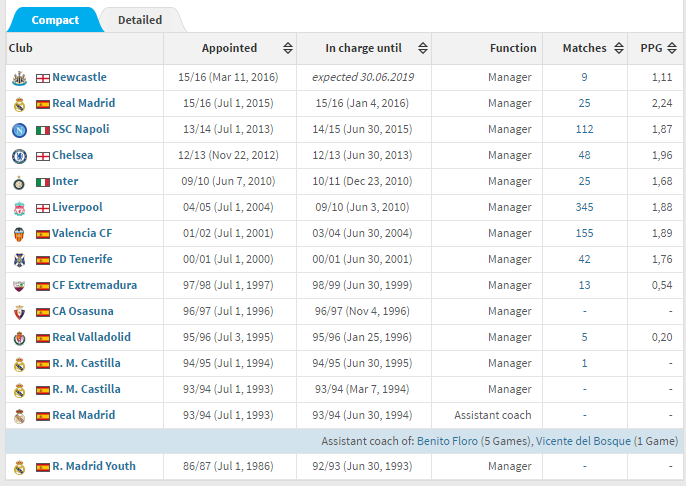The image size is (686, 486).
Task: Switch to the Detailed tab
Action: click(x=140, y=20)
